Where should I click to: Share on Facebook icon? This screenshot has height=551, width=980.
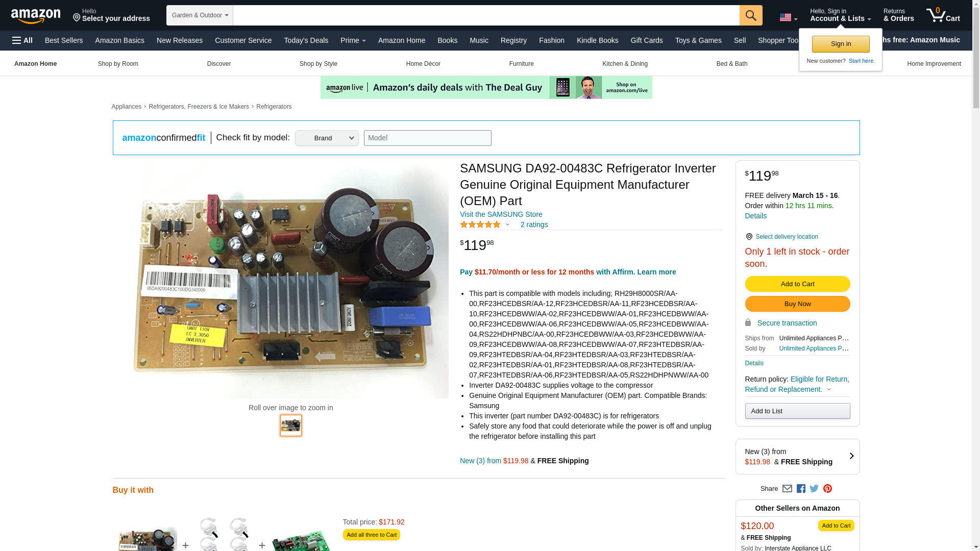click(801, 489)
